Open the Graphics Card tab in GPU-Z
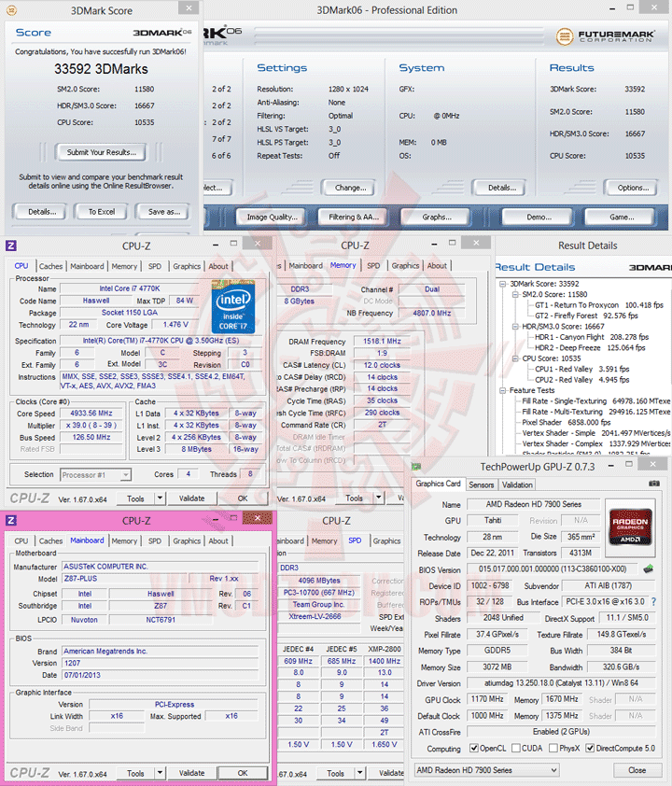This screenshot has width=672, height=786. [x=438, y=484]
